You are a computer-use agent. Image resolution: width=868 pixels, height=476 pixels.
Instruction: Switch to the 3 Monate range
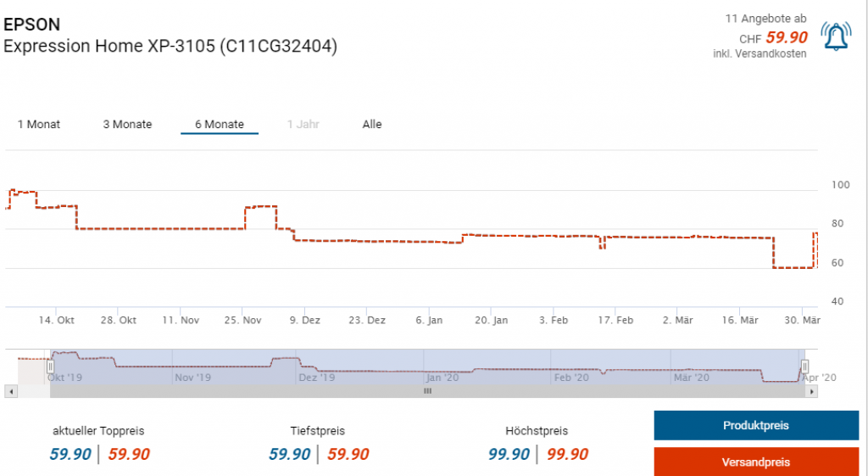[x=127, y=125]
